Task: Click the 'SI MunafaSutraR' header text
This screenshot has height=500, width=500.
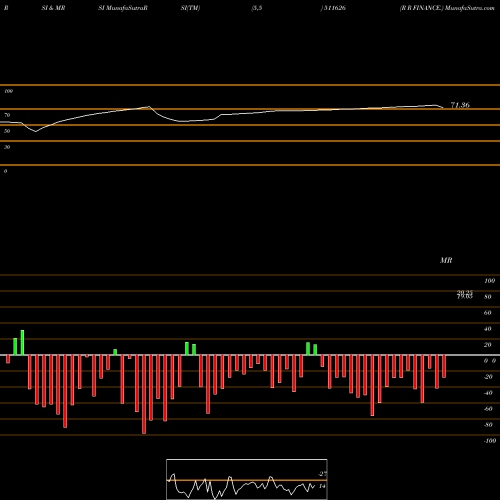Action: coord(123,8)
